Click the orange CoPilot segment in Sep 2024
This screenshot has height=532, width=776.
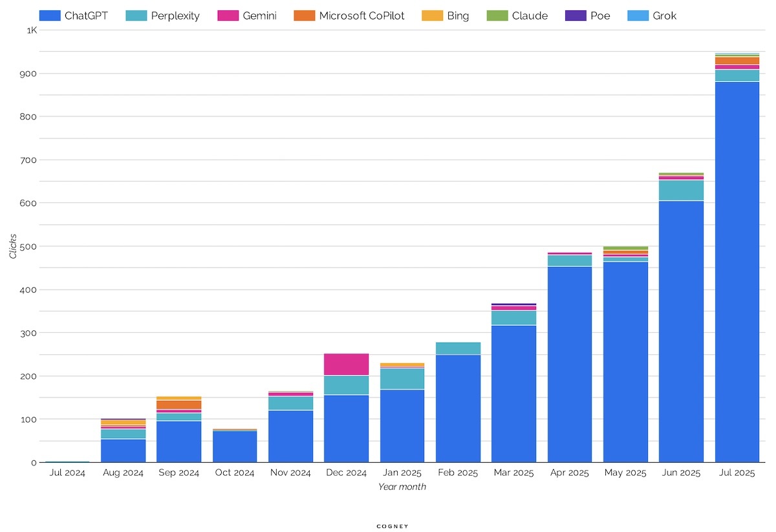[179, 405]
